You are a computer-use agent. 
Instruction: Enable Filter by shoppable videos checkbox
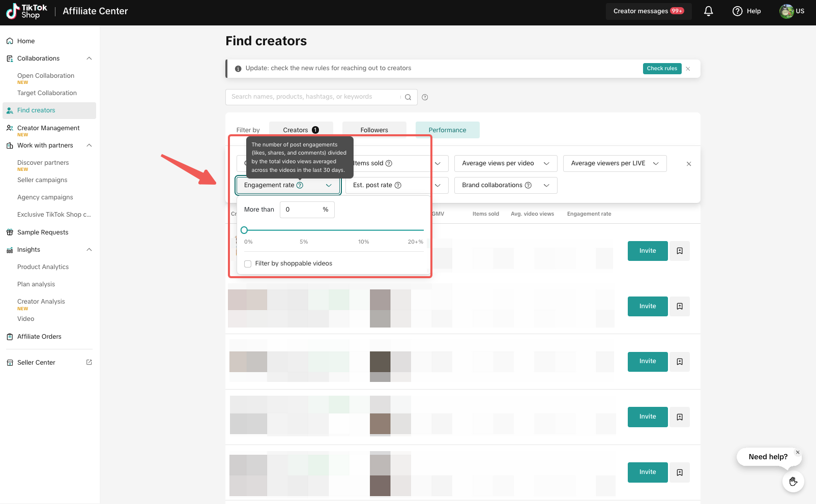tap(248, 263)
